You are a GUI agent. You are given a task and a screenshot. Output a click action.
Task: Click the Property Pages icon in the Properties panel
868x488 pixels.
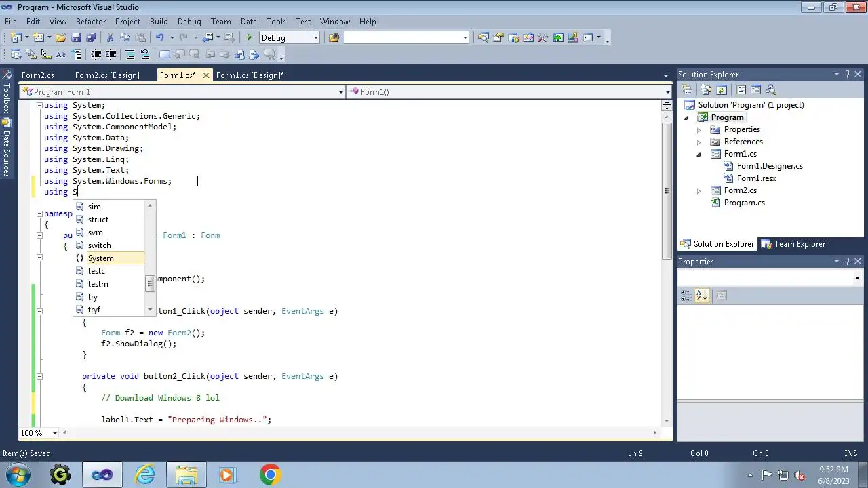click(x=722, y=296)
